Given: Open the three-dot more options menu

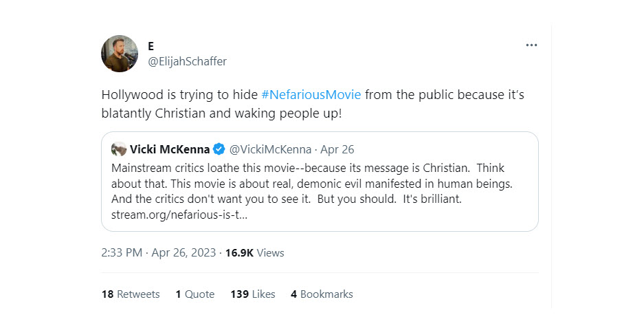Looking at the screenshot, I should click(531, 45).
